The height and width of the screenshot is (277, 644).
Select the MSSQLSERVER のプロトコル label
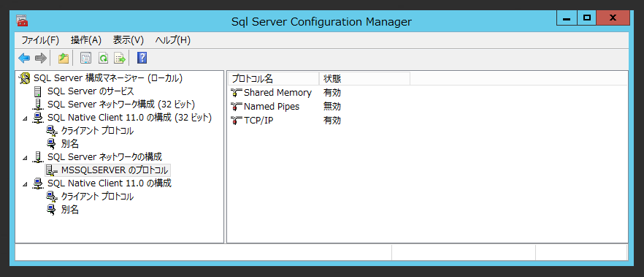click(x=115, y=170)
